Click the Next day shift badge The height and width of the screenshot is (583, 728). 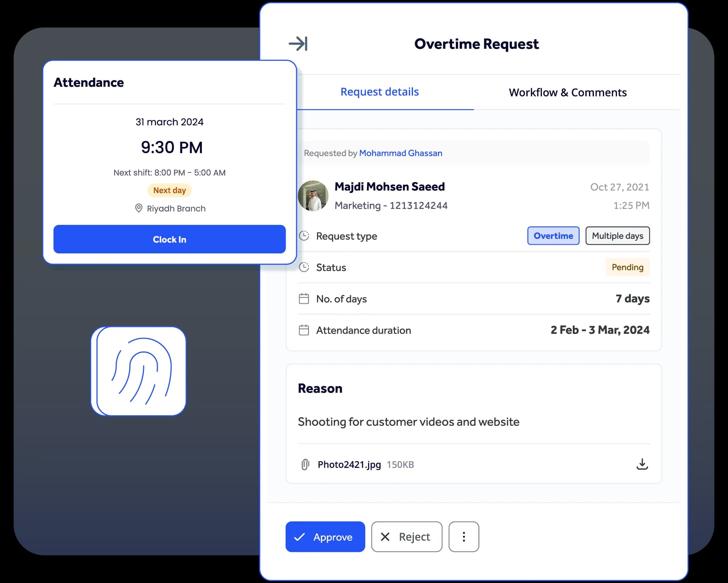pos(169,190)
